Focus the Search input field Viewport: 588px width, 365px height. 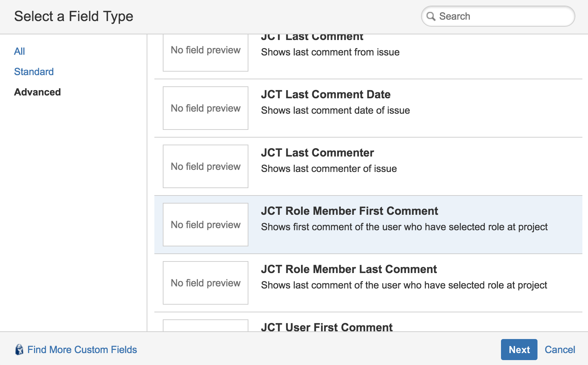tap(498, 16)
